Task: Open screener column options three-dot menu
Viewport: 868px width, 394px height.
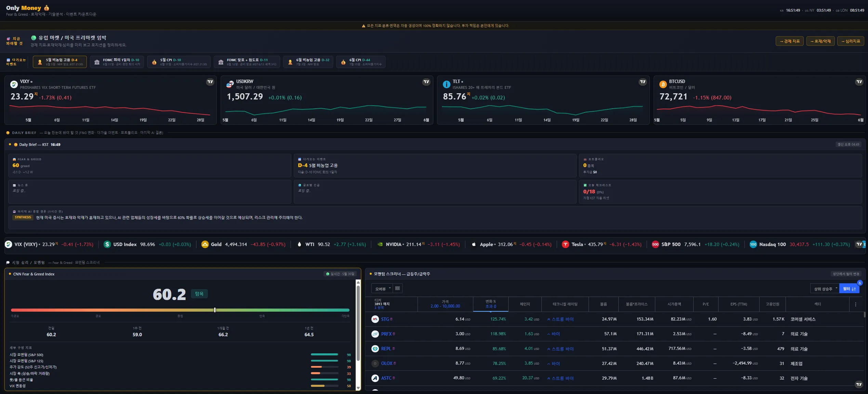Action: 856,304
